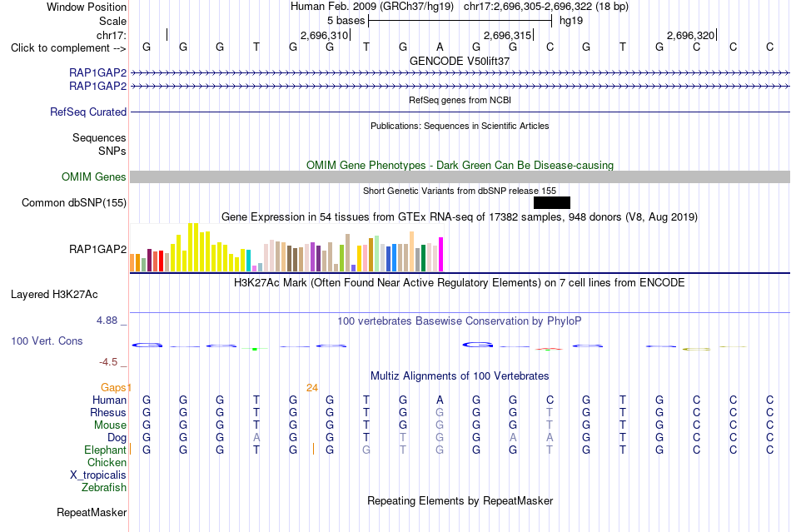
Task: Select the Mouse alignment row label
Action: [x=110, y=425]
